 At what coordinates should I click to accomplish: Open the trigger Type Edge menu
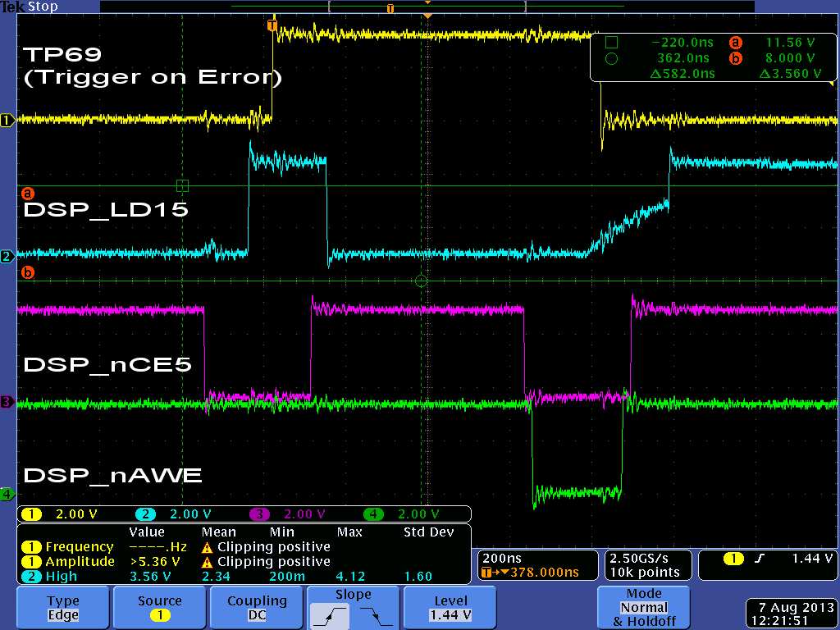pos(63,608)
